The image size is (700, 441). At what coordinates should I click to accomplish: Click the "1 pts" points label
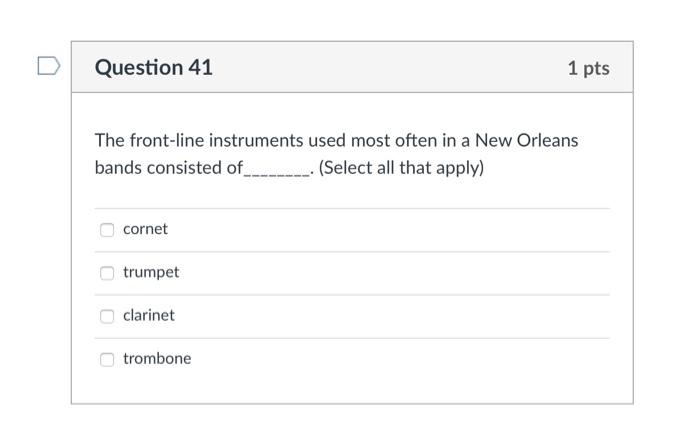tap(587, 68)
